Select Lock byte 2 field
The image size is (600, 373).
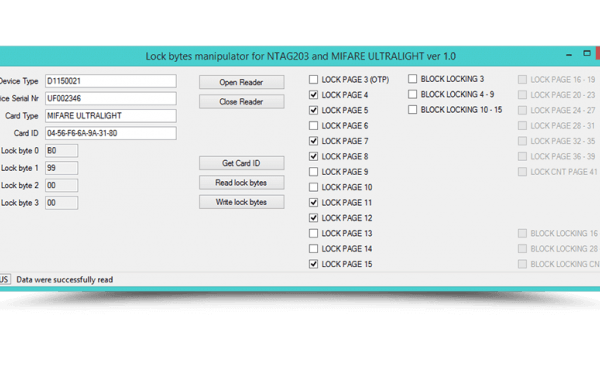click(62, 186)
